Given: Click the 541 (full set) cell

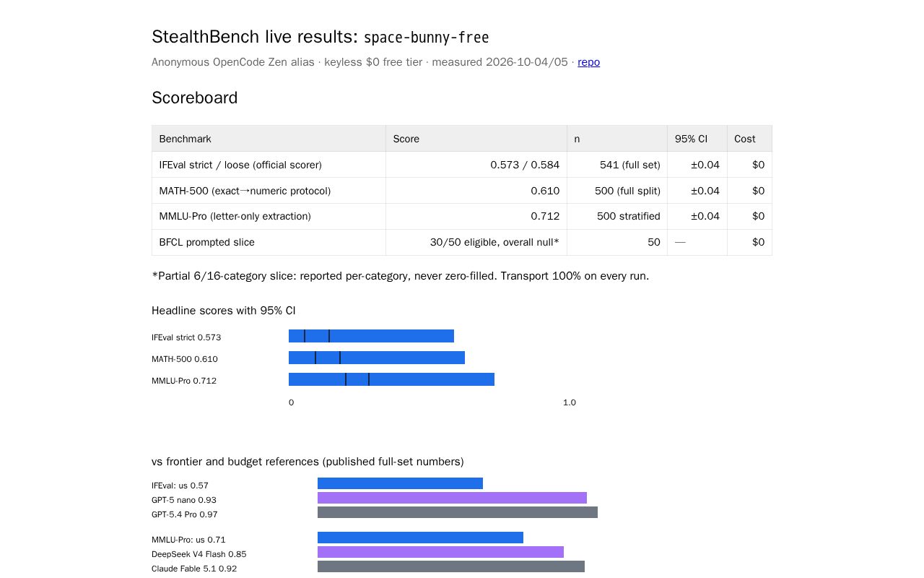Looking at the screenshot, I should point(617,165).
